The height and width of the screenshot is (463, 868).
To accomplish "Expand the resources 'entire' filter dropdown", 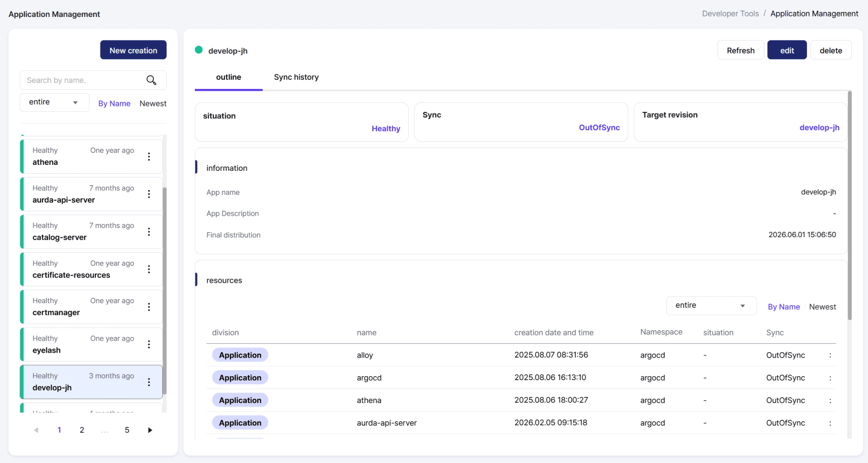I will [x=711, y=306].
